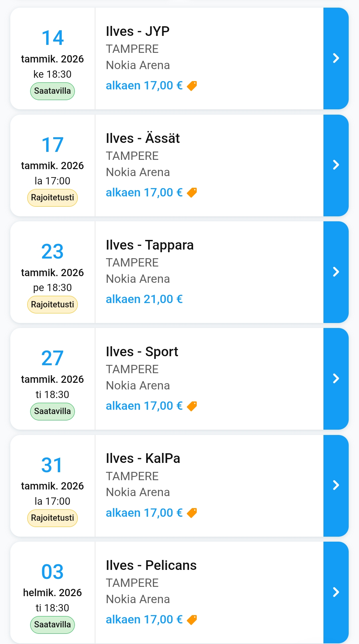Tap chevron arrow for Ilves - Sport
359x644 pixels.
point(336,378)
